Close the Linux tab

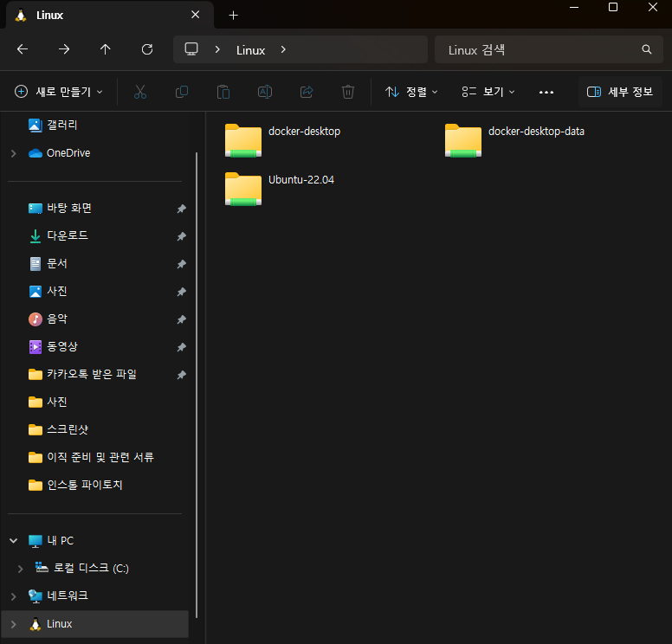click(196, 15)
